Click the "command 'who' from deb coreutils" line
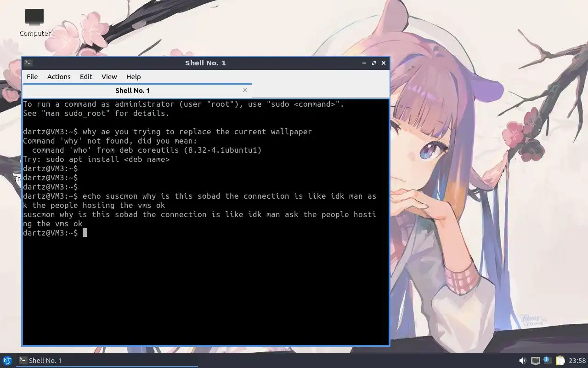 pos(147,150)
